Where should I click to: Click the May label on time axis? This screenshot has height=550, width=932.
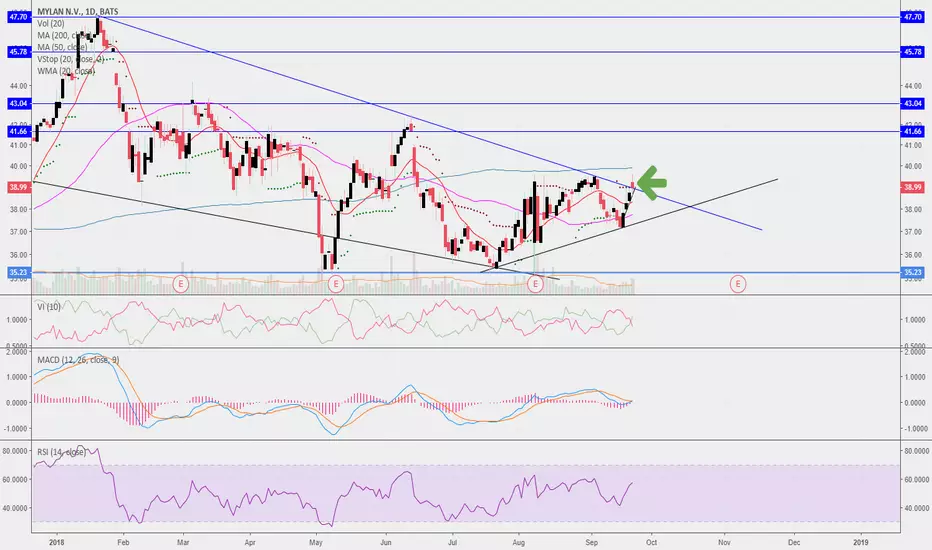click(316, 542)
